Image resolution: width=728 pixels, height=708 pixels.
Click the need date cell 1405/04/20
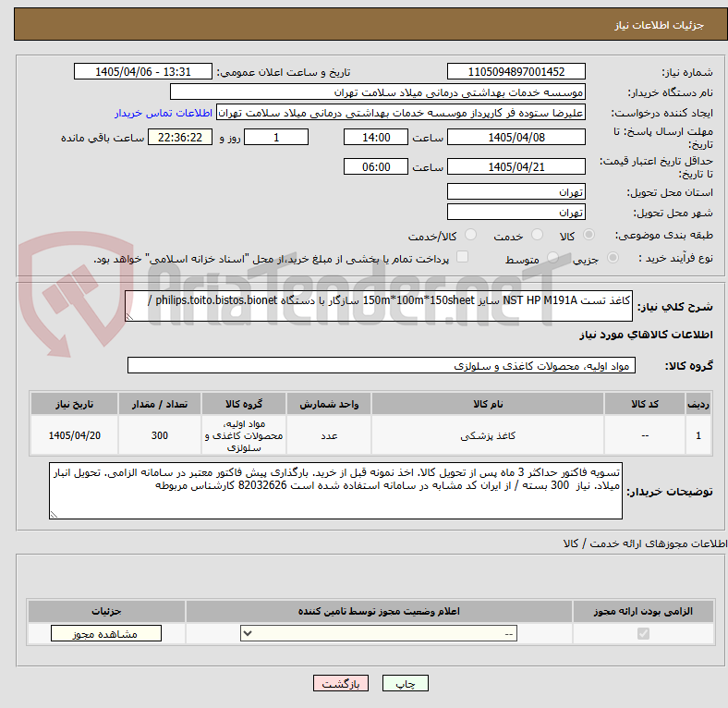pyautogui.click(x=74, y=435)
